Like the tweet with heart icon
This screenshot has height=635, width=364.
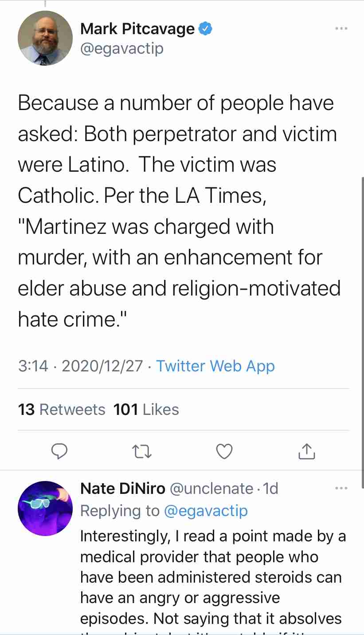224,451
